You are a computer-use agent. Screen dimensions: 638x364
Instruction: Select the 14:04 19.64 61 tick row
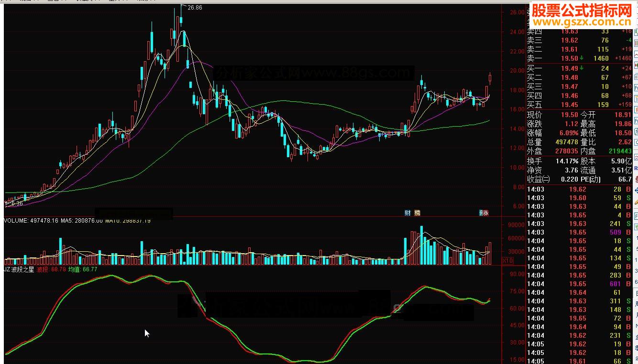click(579, 292)
